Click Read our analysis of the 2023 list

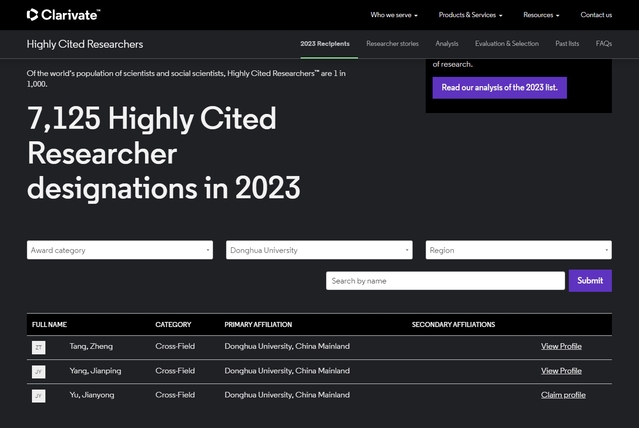click(500, 88)
